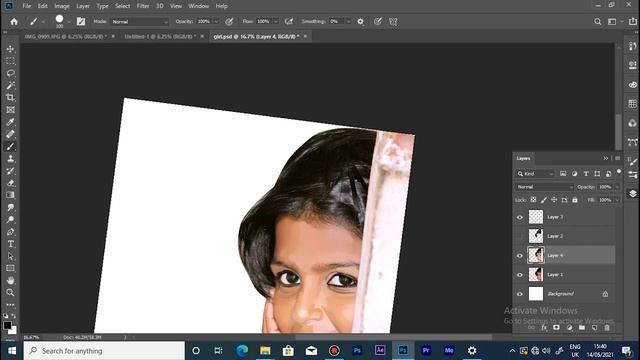Hide Layer 4 visibility eye

(x=520, y=256)
